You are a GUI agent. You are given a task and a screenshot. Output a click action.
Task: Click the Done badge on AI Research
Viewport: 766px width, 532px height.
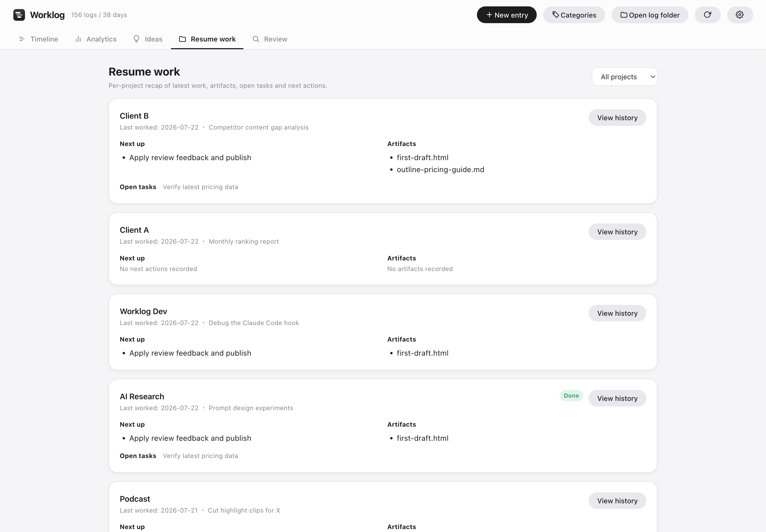click(x=571, y=396)
